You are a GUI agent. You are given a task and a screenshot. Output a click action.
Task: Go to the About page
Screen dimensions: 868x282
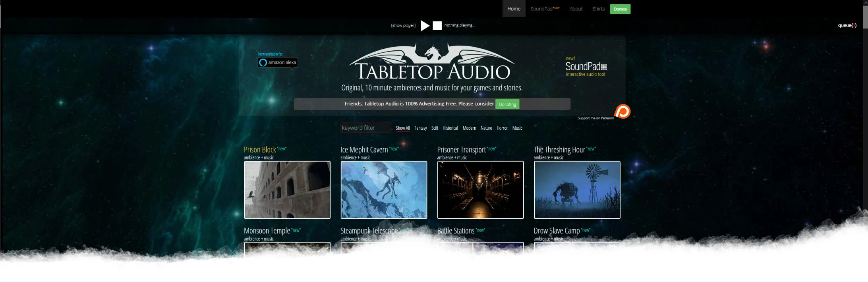(x=576, y=9)
